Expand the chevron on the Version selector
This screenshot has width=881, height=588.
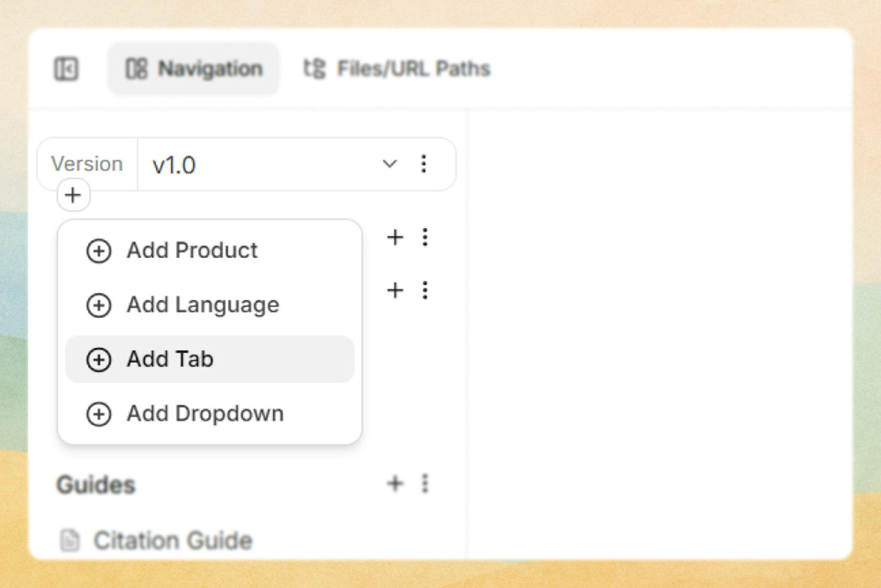(389, 164)
